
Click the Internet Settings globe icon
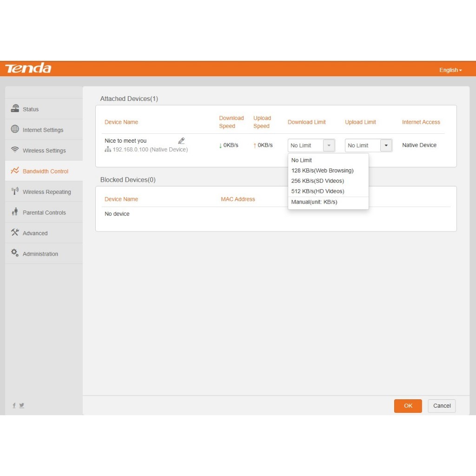coord(15,129)
